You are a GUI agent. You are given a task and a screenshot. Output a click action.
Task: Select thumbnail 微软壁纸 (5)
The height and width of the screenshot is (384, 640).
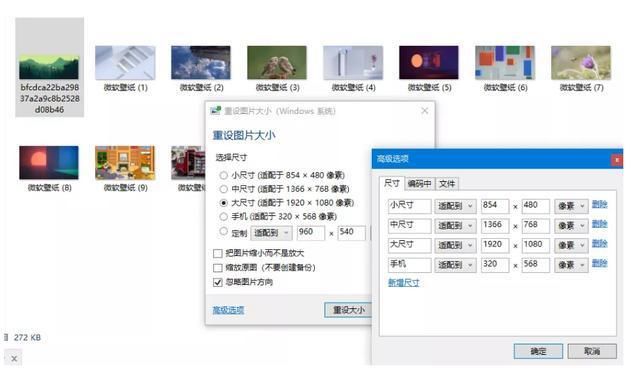click(x=429, y=62)
